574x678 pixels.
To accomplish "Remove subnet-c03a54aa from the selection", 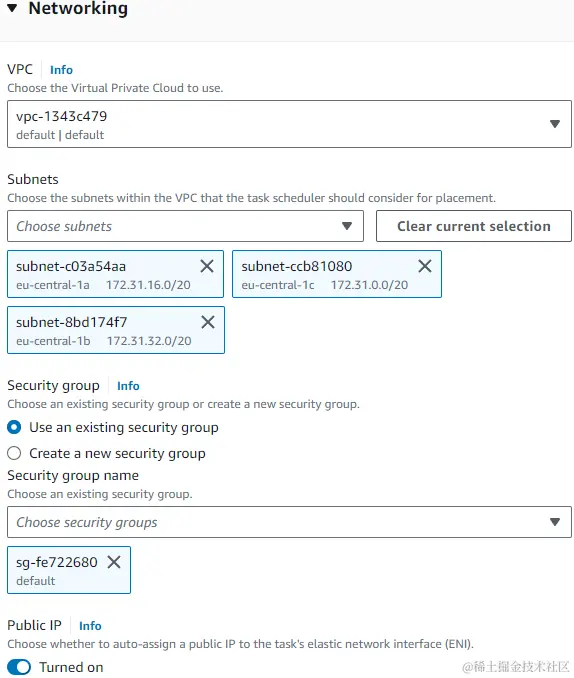I will tap(207, 266).
